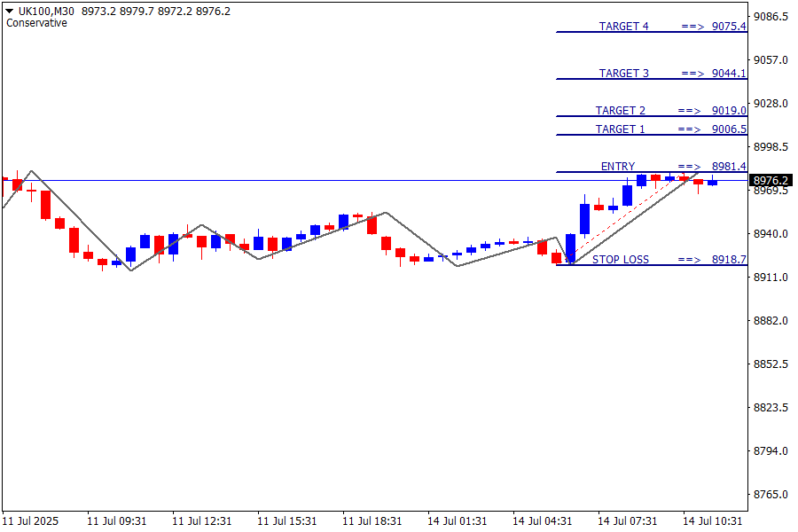Click the 11 Jul 2025 date label
This screenshot has height=532, width=798.
tap(30, 521)
